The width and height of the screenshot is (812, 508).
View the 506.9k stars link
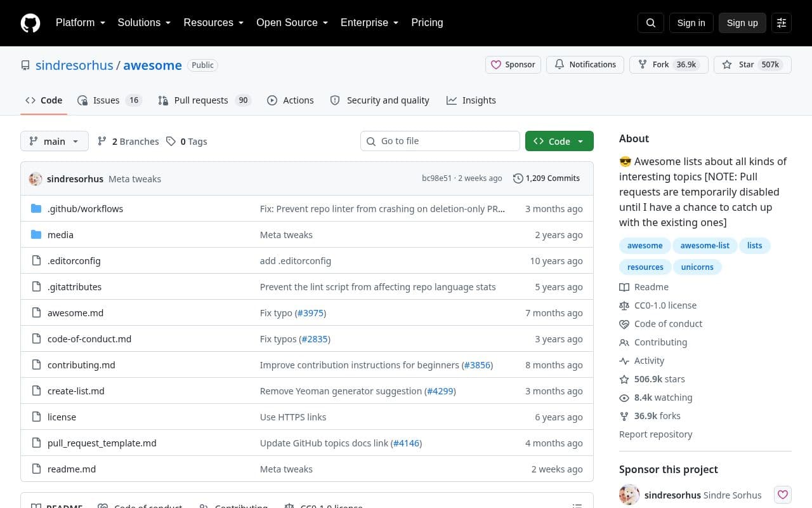[652, 379]
